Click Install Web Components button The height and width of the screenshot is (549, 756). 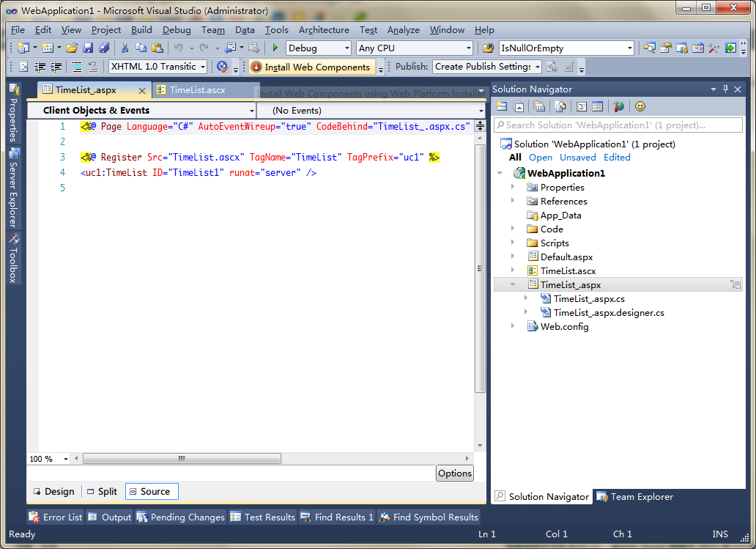(x=312, y=67)
